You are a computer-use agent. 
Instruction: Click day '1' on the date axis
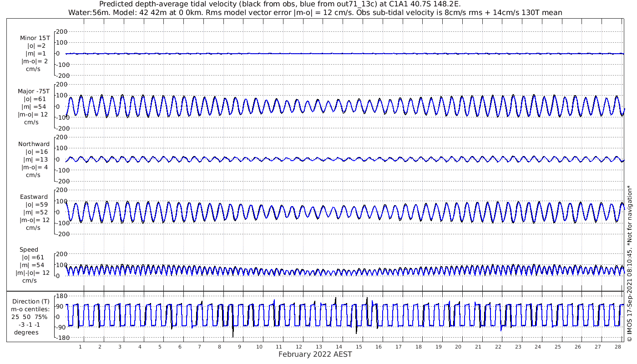pos(81,347)
